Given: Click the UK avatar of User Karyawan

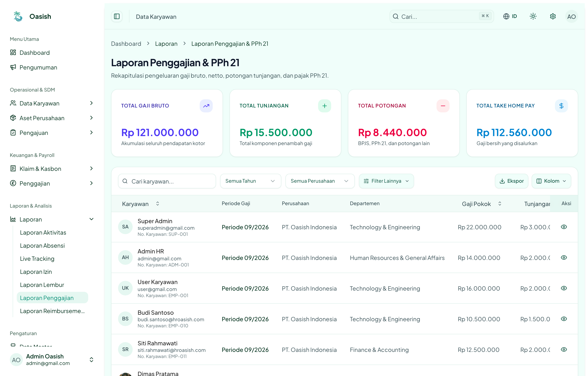Looking at the screenshot, I should pos(125,288).
